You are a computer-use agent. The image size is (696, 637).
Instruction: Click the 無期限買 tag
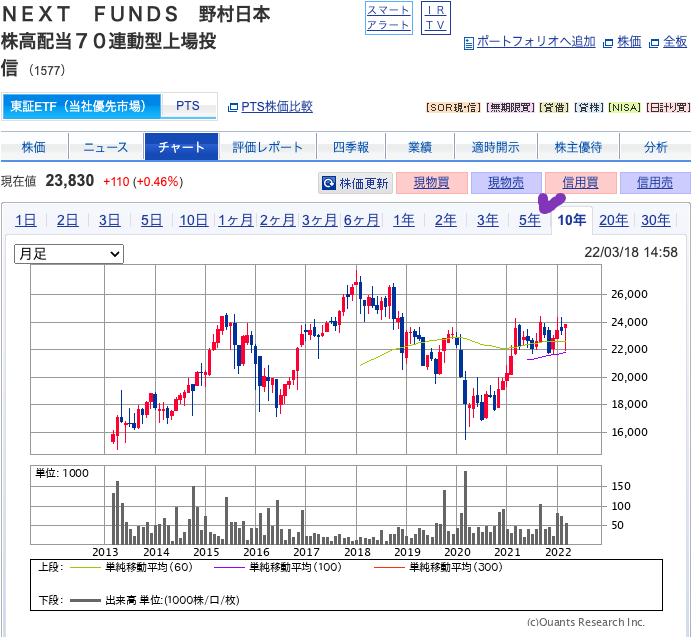510,107
